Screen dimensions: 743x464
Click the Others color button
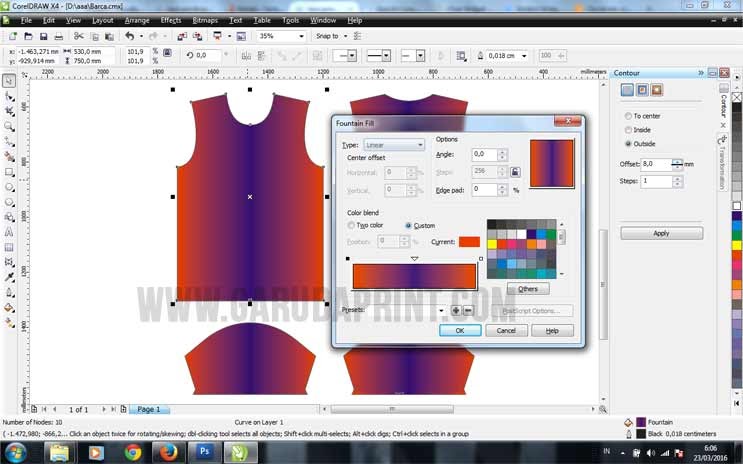(528, 289)
